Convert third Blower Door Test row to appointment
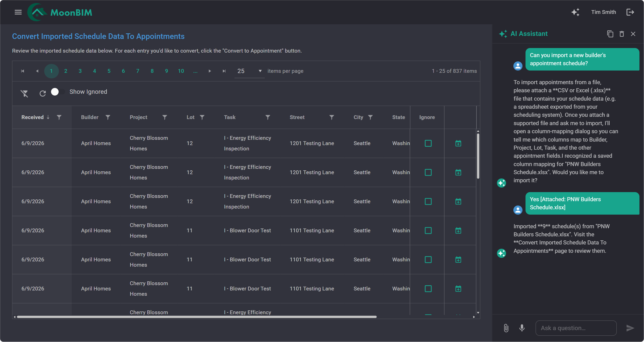Image resolution: width=644 pixels, height=342 pixels. point(458,289)
